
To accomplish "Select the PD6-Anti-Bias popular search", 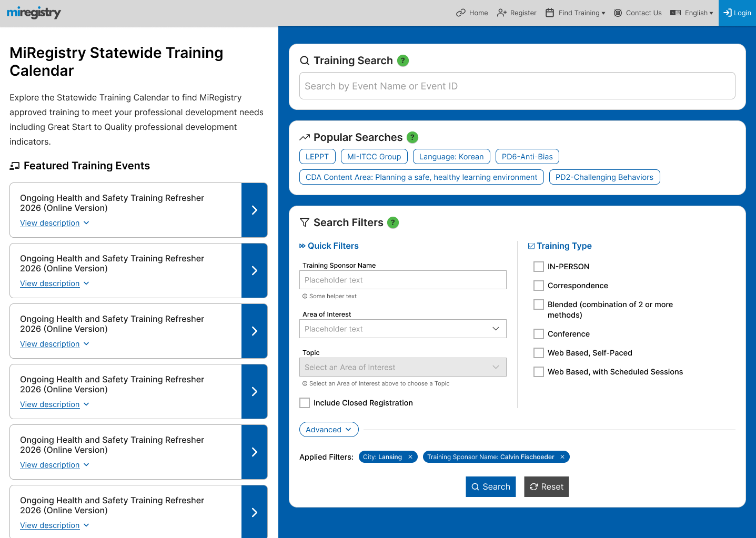I will tap(527, 157).
